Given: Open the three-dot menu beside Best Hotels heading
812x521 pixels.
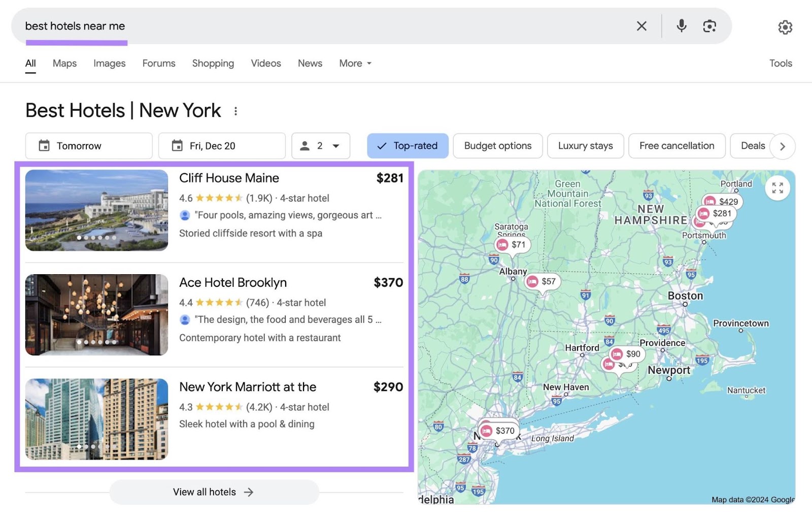Looking at the screenshot, I should tap(235, 111).
